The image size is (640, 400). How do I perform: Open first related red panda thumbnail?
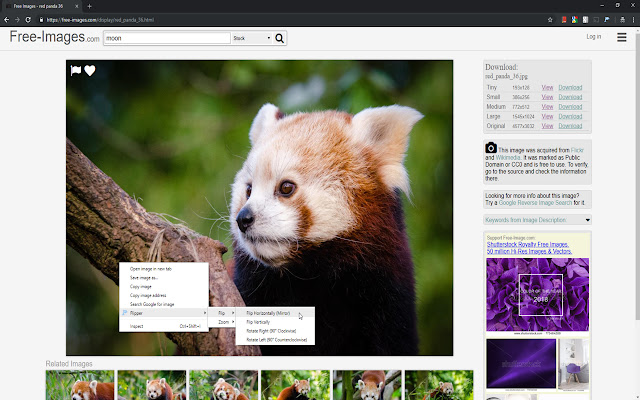coord(79,385)
